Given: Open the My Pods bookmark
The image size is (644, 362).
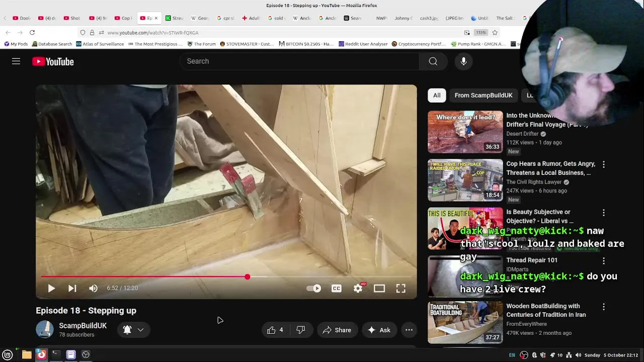Looking at the screenshot, I should pyautogui.click(x=16, y=44).
